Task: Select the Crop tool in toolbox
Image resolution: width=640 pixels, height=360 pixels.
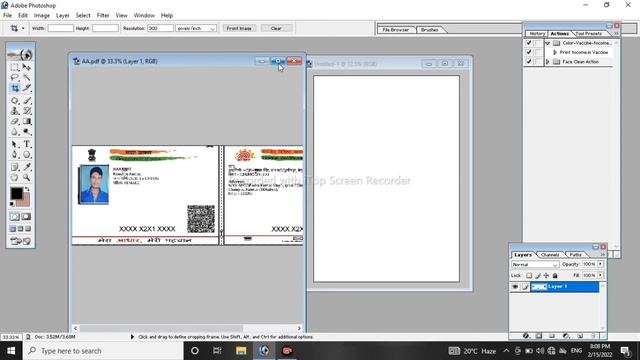Action: [15, 88]
